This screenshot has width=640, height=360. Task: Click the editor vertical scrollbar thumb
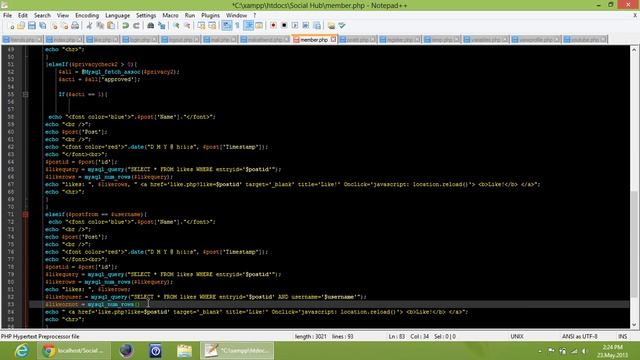point(634,244)
